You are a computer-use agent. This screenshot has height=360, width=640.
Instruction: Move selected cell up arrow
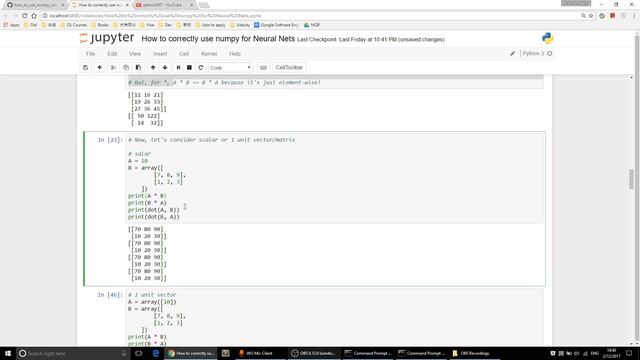[153, 67]
